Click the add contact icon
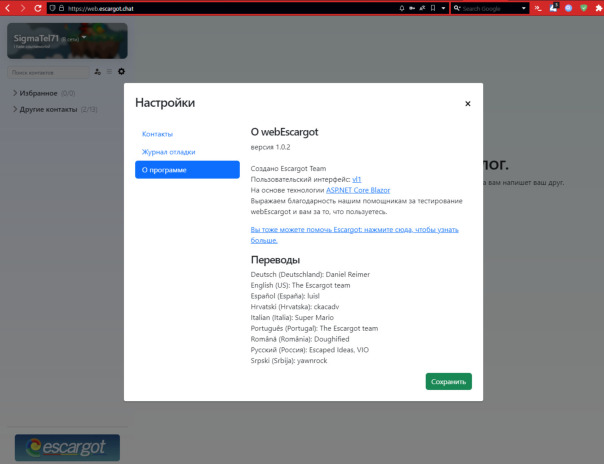The image size is (604, 464). point(97,72)
